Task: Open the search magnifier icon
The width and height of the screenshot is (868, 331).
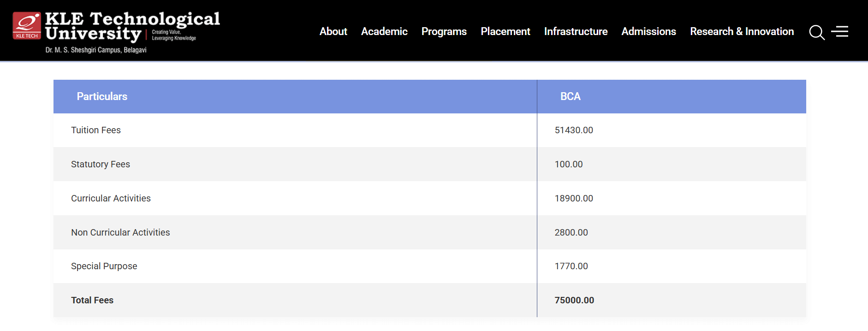Action: pyautogui.click(x=816, y=32)
